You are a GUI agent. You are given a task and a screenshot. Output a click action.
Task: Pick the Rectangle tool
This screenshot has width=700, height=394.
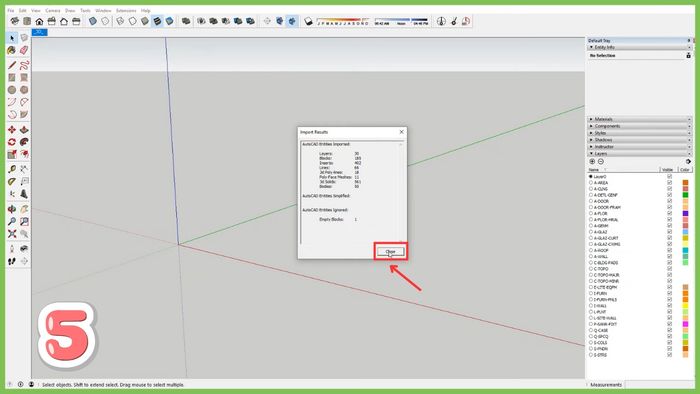(x=12, y=78)
